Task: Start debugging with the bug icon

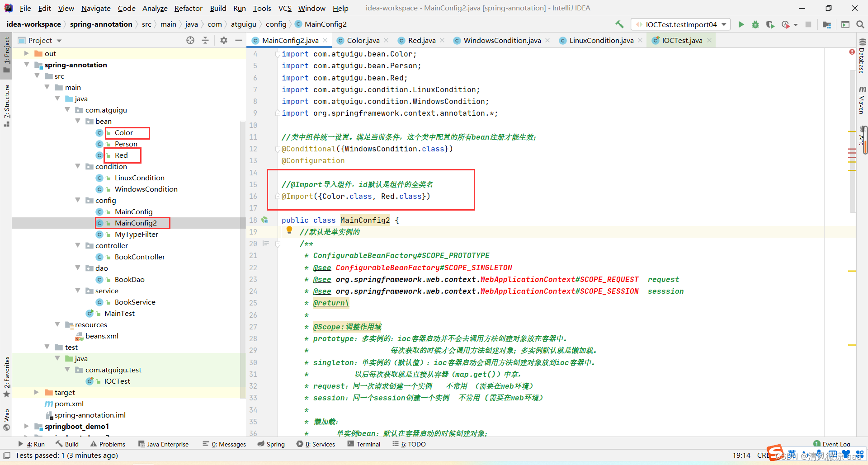Action: coord(755,24)
